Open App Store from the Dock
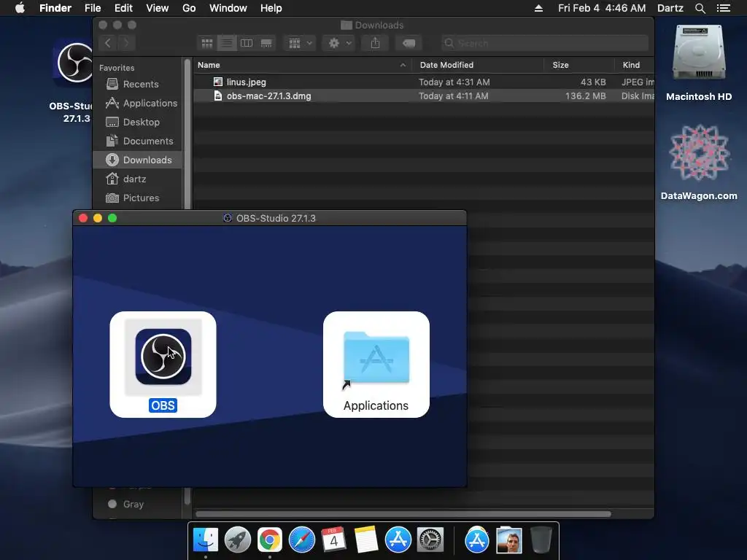This screenshot has height=560, width=747. point(398,540)
